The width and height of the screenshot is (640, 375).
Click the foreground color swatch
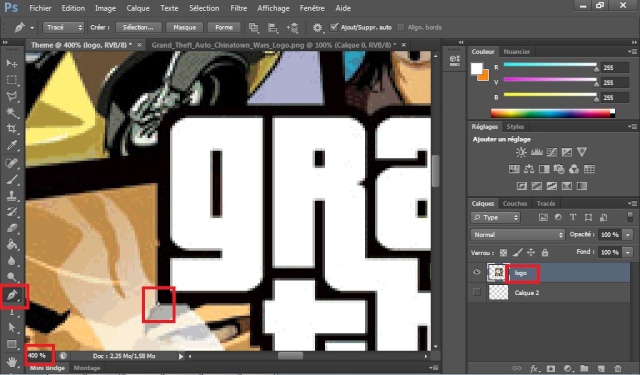tap(476, 69)
